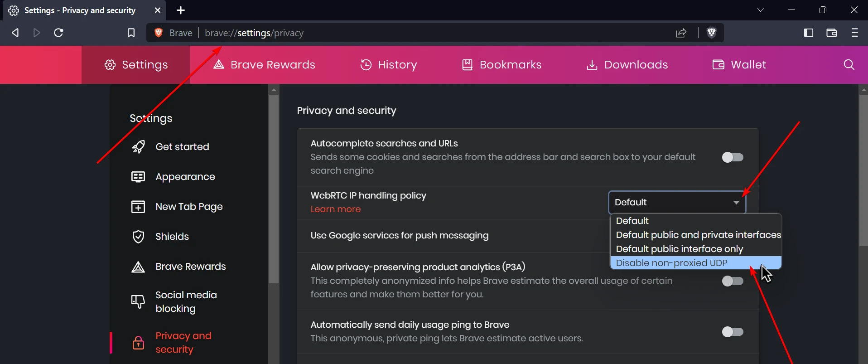Switch to the Settings header tab
Viewport: 868px width, 364px height.
point(136,65)
